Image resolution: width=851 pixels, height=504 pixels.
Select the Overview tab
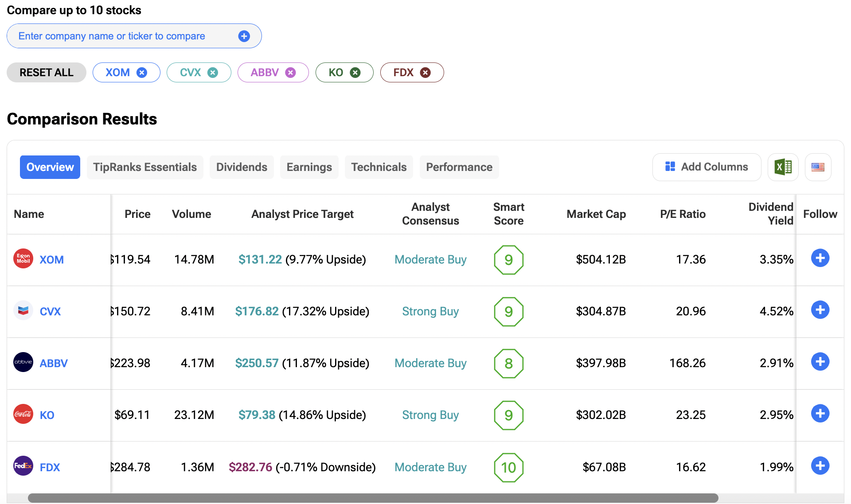pyautogui.click(x=50, y=167)
